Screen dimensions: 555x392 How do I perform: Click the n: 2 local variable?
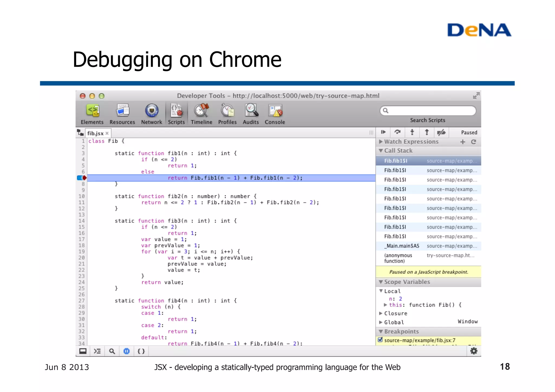tap(395, 299)
